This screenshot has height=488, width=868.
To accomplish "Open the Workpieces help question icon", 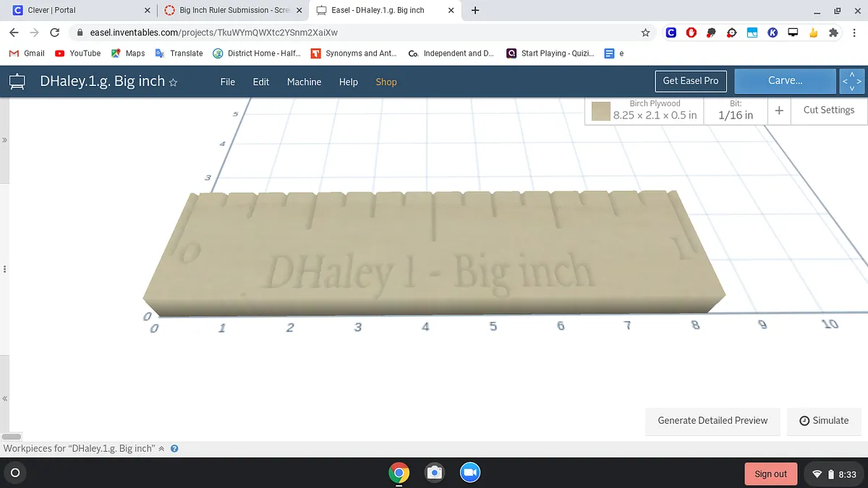I will (174, 449).
